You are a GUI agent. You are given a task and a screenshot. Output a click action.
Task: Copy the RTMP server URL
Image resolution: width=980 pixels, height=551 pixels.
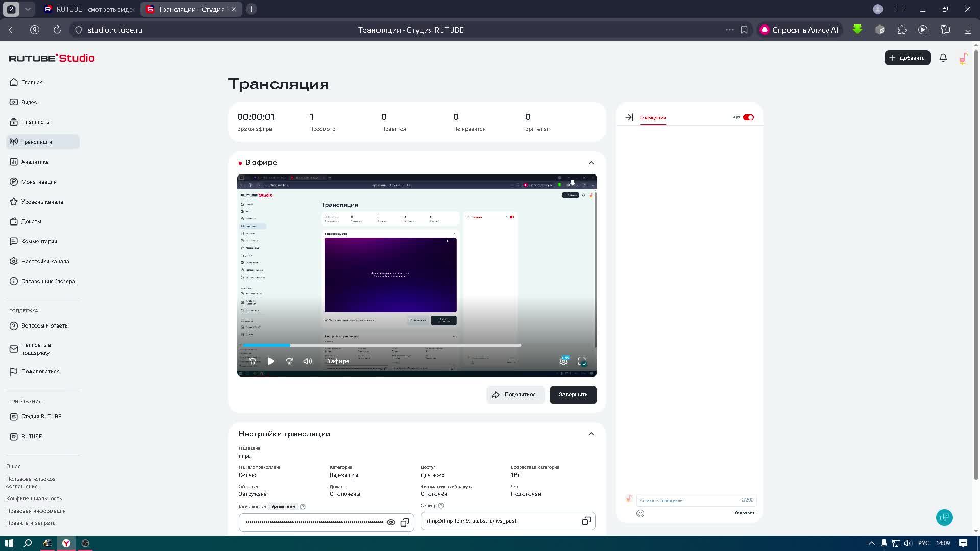coord(586,521)
